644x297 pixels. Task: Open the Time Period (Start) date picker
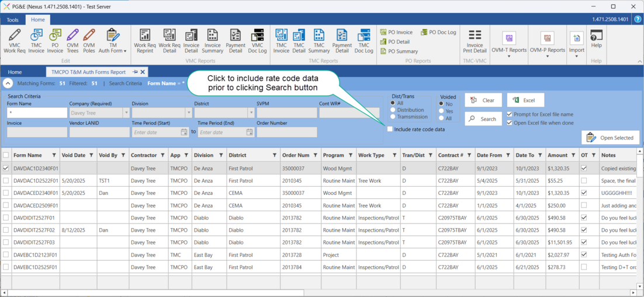(183, 132)
